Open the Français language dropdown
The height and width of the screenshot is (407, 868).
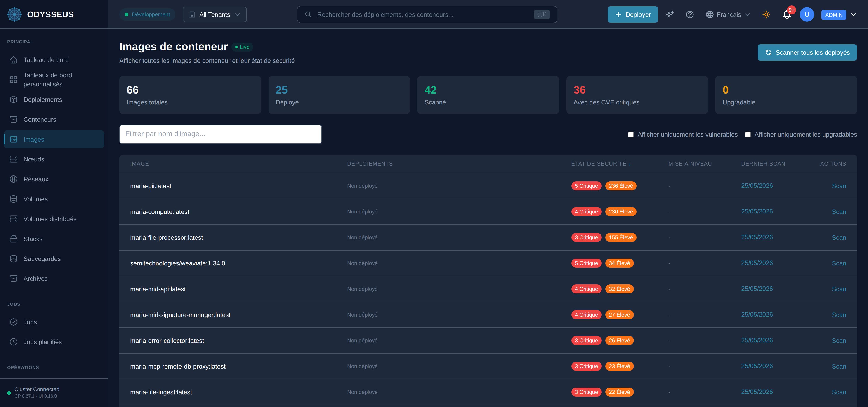click(728, 14)
